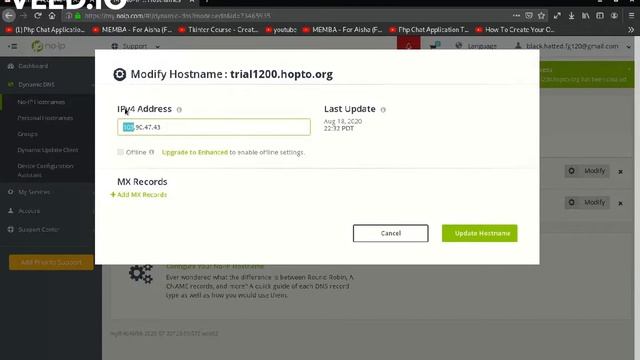This screenshot has height=360, width=640.
Task: Open browser library icon
Action: [586, 16]
